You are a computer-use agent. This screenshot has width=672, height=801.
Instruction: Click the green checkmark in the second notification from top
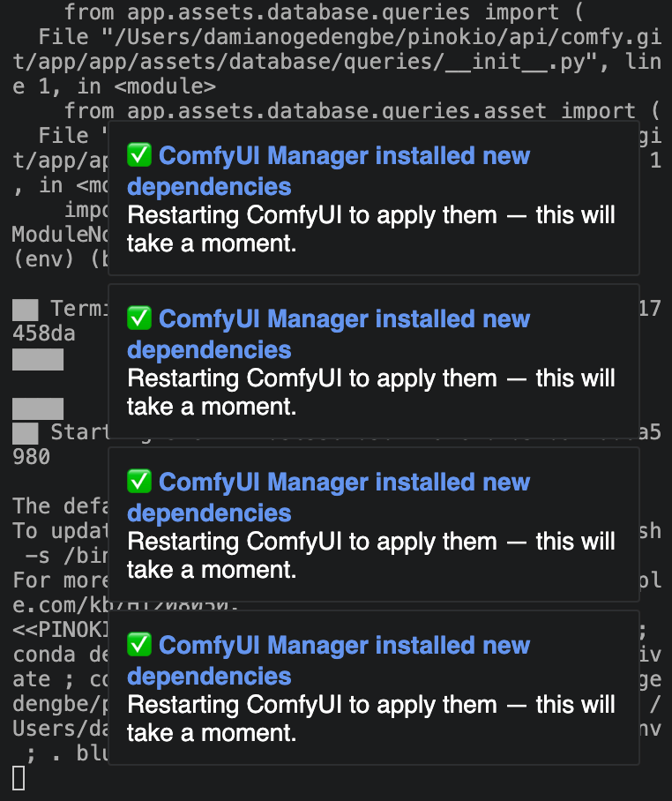click(x=139, y=318)
